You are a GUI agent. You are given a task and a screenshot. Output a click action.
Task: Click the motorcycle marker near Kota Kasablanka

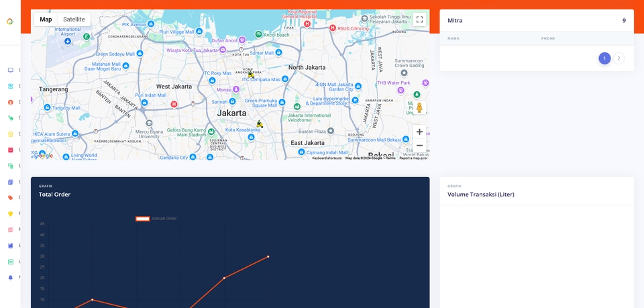pos(259,123)
